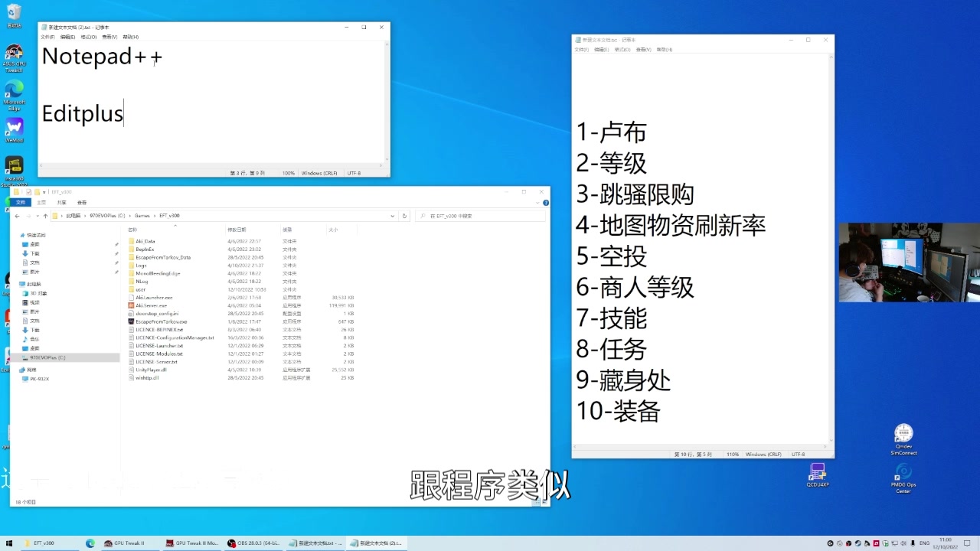This screenshot has height=551, width=980.
Task: Switch to OBS 28.0.3 taskbar button
Action: click(253, 543)
